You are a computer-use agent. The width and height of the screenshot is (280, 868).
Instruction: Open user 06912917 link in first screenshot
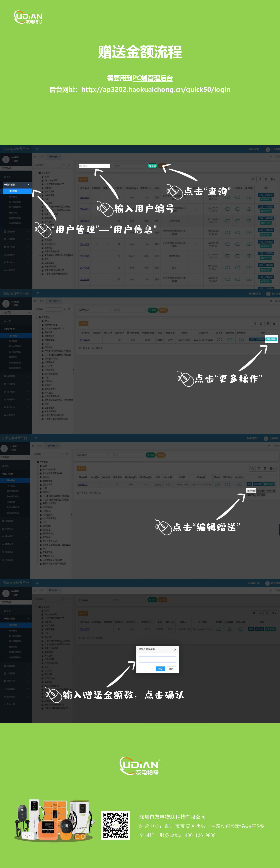pyautogui.click(x=84, y=198)
